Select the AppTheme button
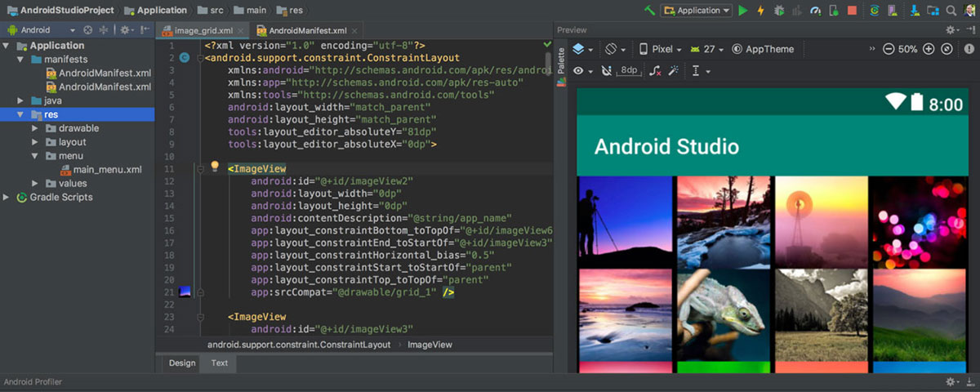The image size is (980, 392). click(763, 49)
